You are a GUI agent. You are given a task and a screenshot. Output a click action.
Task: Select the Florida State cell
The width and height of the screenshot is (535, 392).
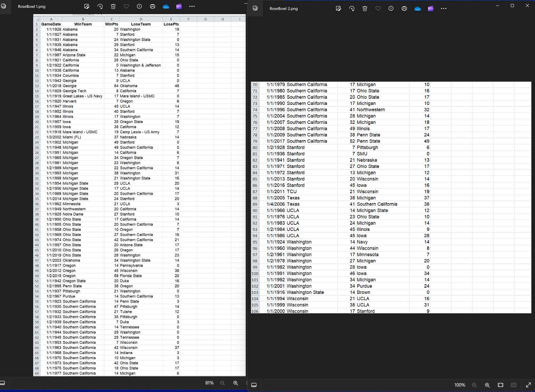pyautogui.click(x=141, y=276)
